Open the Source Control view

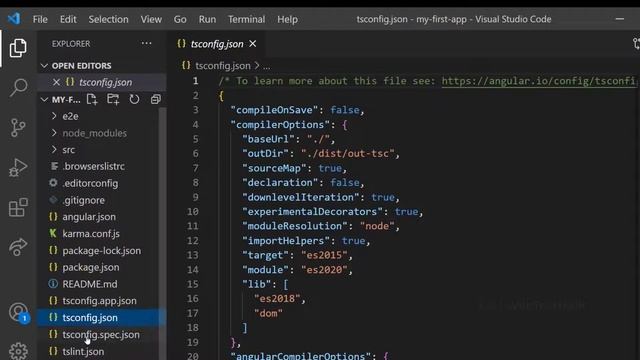[x=18, y=128]
